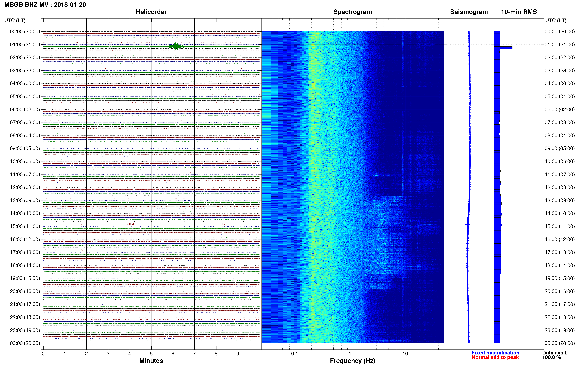This screenshot has width=588, height=368.
Task: Select the 10-min RMS column heading
Action: [x=519, y=12]
